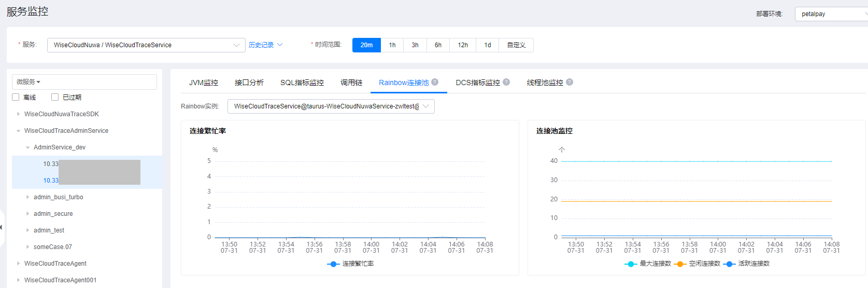Toggle 活跃连接数 blue legend marker

pos(730,264)
